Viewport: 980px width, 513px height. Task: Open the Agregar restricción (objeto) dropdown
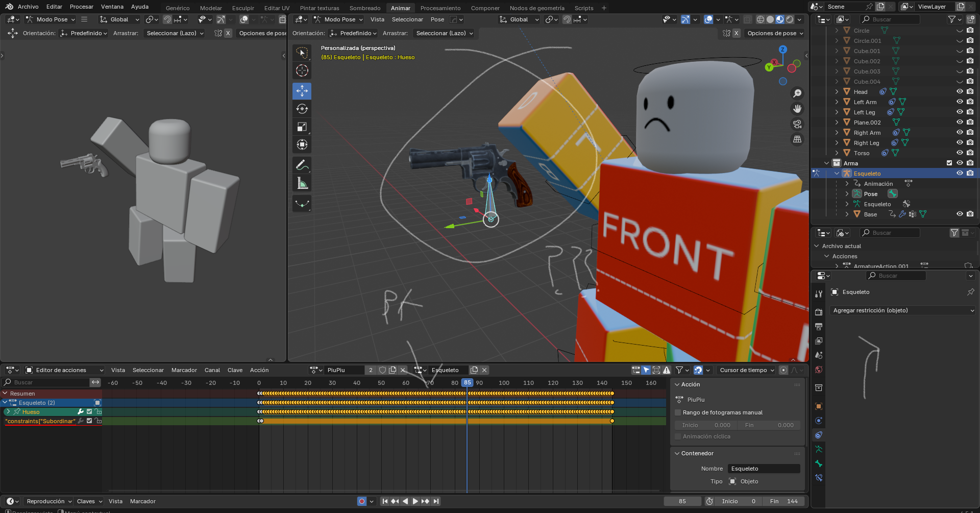(x=902, y=310)
